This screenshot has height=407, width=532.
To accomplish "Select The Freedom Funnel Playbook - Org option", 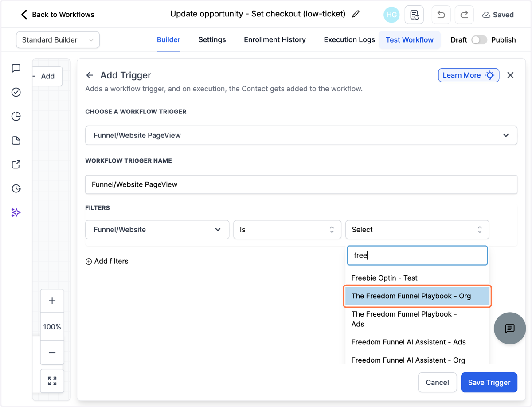I will (417, 296).
